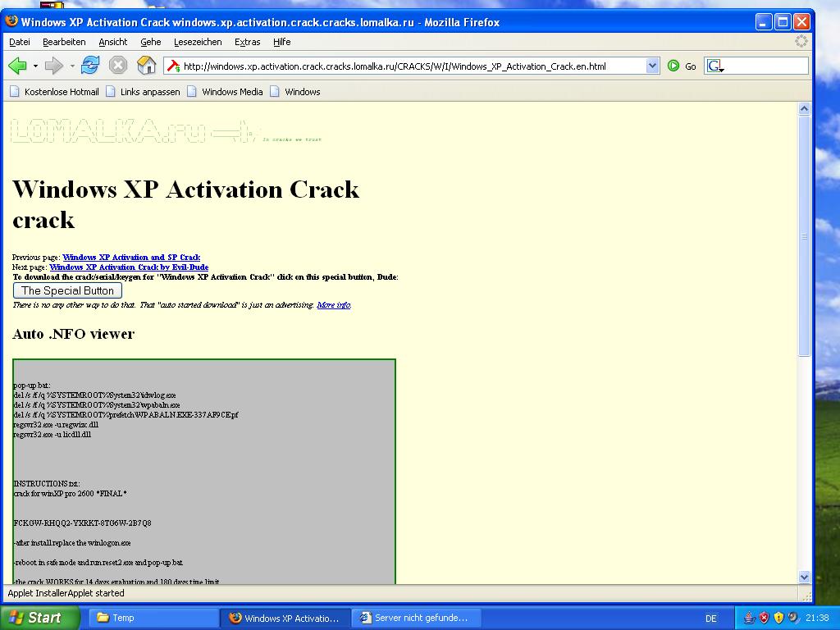
Task: Expand the address bar URL dropdown
Action: tap(652, 66)
